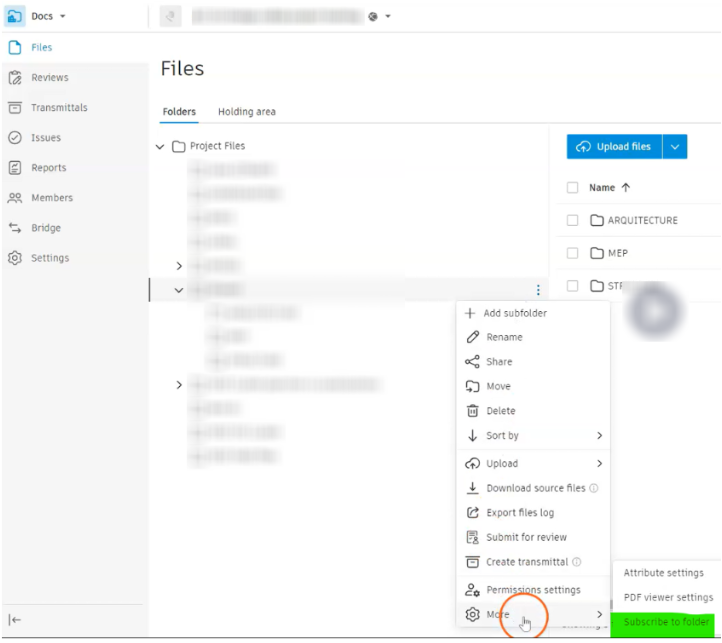This screenshot has width=722, height=643.
Task: Open the Transmittals section icon
Action: tap(15, 107)
